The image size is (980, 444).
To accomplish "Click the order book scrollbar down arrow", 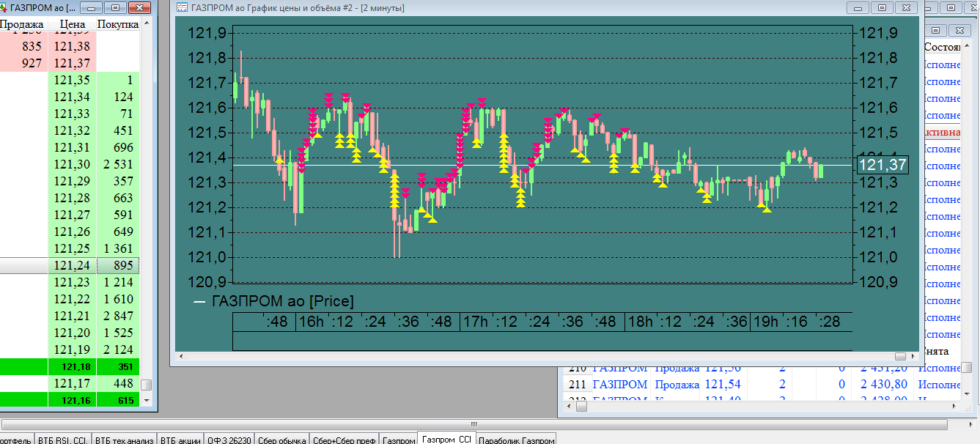I will coord(147,401).
